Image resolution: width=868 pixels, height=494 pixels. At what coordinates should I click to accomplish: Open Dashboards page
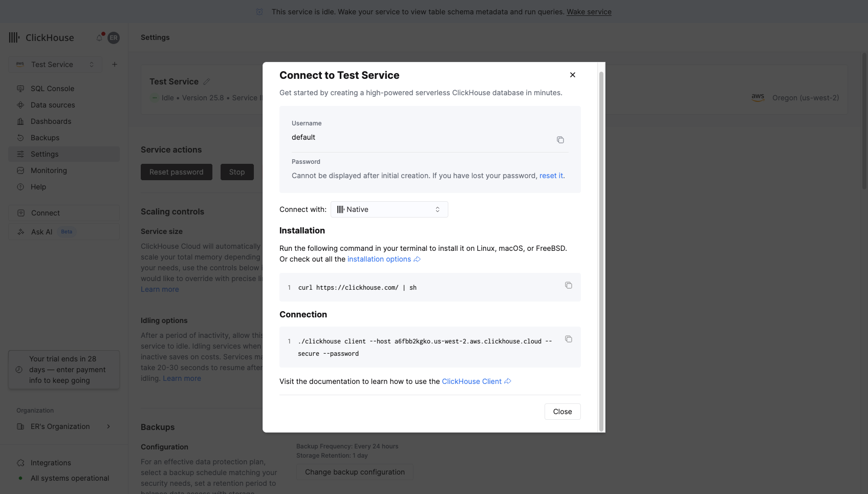(x=64, y=121)
